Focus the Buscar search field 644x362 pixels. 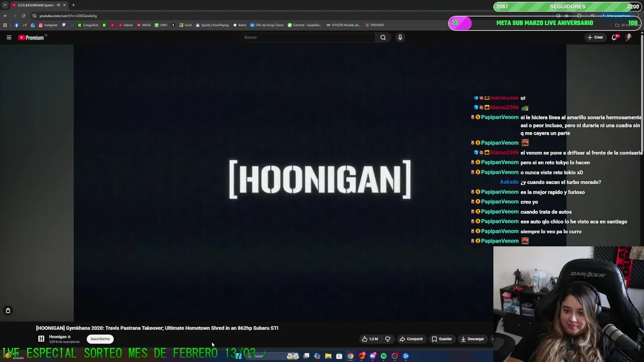pos(308,37)
